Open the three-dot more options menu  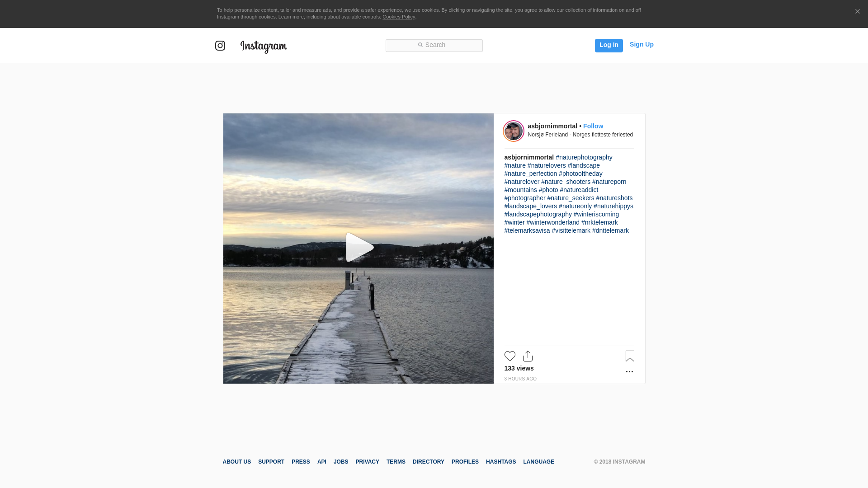tap(629, 372)
